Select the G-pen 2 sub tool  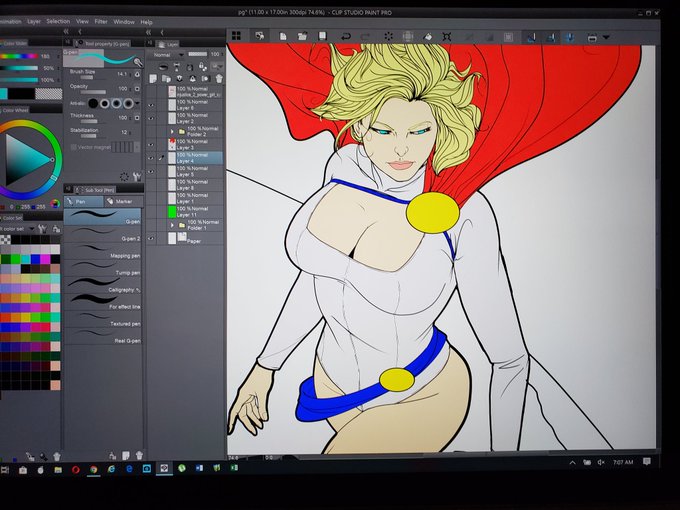(x=103, y=234)
